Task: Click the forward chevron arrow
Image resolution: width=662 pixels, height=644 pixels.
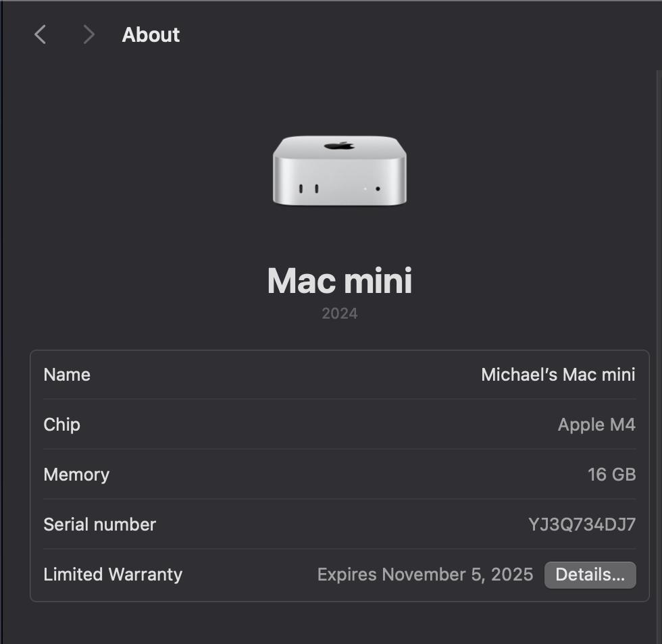Action: point(88,34)
